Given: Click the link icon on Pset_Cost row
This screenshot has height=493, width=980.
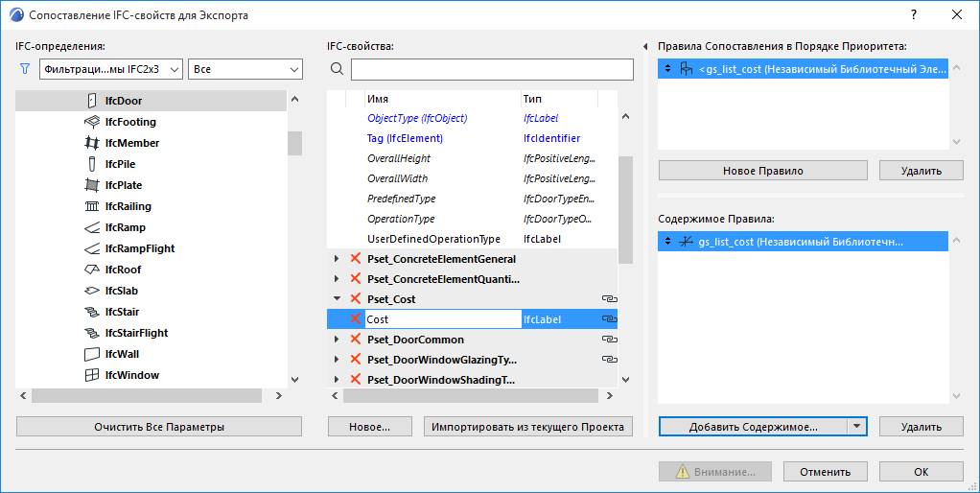Looking at the screenshot, I should click(609, 299).
